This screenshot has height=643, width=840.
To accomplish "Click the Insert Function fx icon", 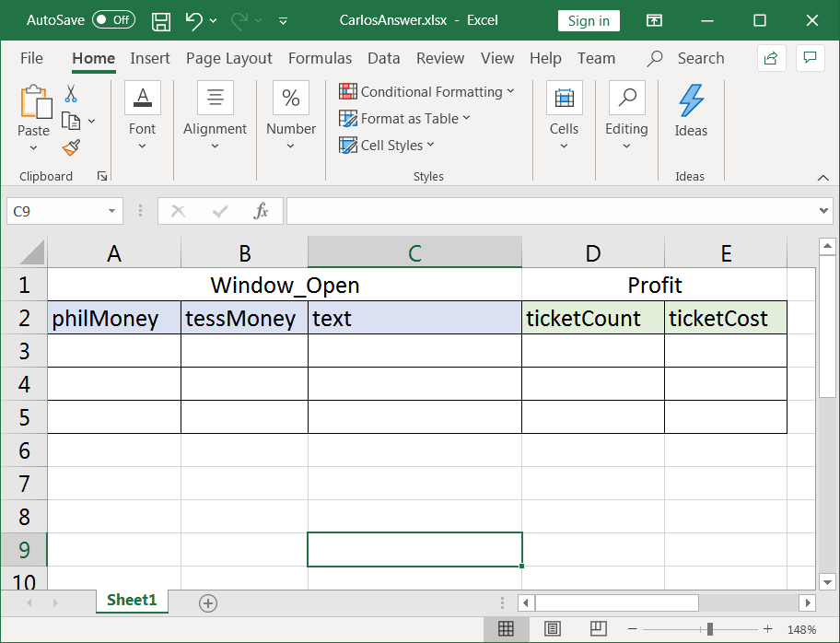I will (261, 211).
